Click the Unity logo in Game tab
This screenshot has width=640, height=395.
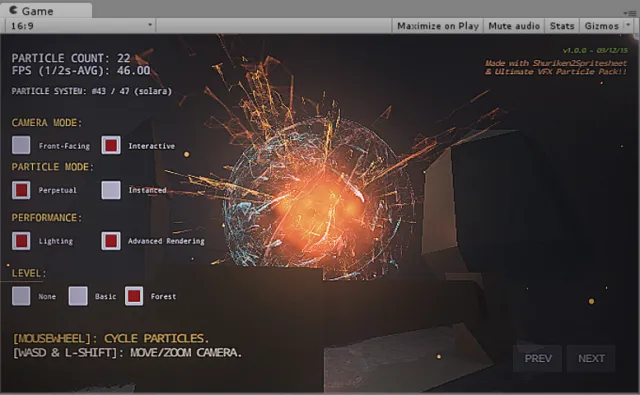(x=13, y=10)
